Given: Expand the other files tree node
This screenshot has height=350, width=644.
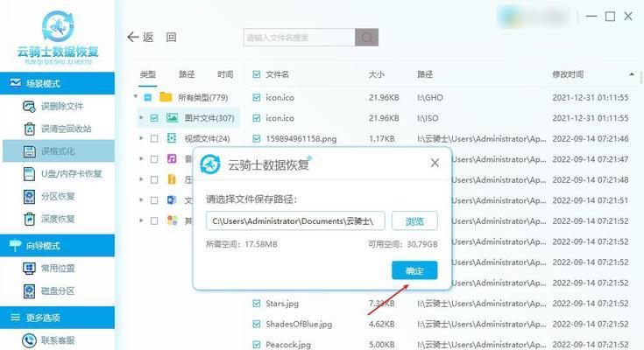Looking at the screenshot, I should [141, 220].
